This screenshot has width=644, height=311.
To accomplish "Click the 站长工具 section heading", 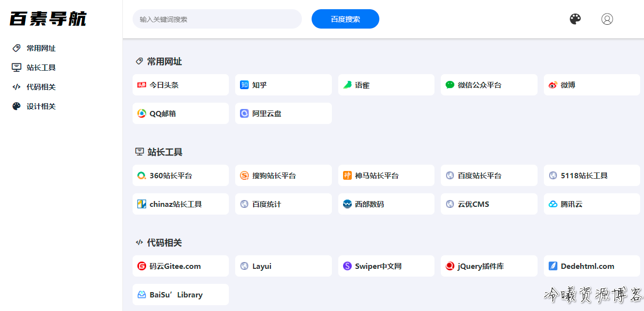I will pos(165,152).
